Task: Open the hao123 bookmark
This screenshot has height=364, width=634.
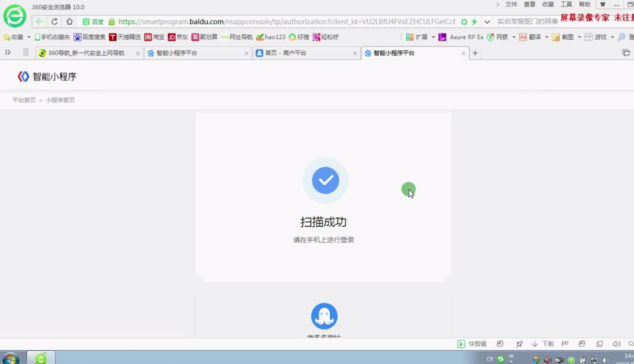Action: tap(271, 37)
